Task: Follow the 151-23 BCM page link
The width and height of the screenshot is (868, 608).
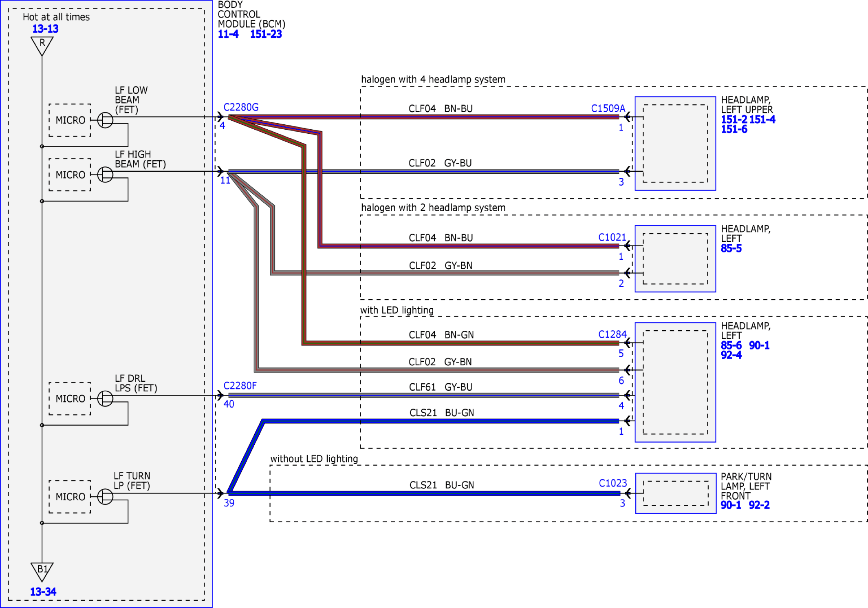Action: 266,34
